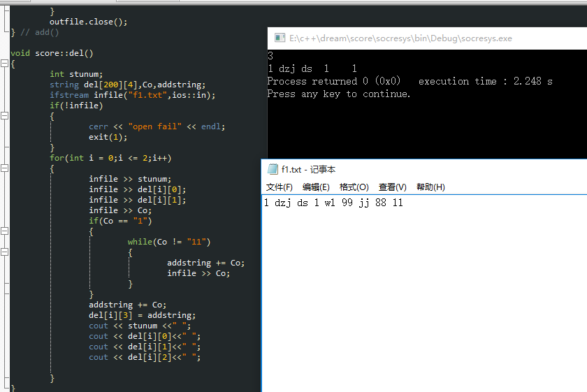
Task: Click the "infile >> stunum;" code line
Action: tap(130, 179)
